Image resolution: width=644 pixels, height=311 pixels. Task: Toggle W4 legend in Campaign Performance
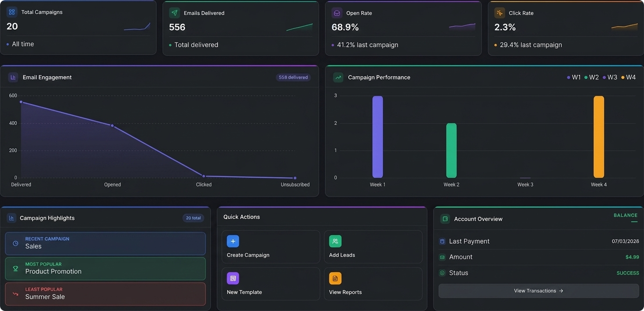coord(629,77)
